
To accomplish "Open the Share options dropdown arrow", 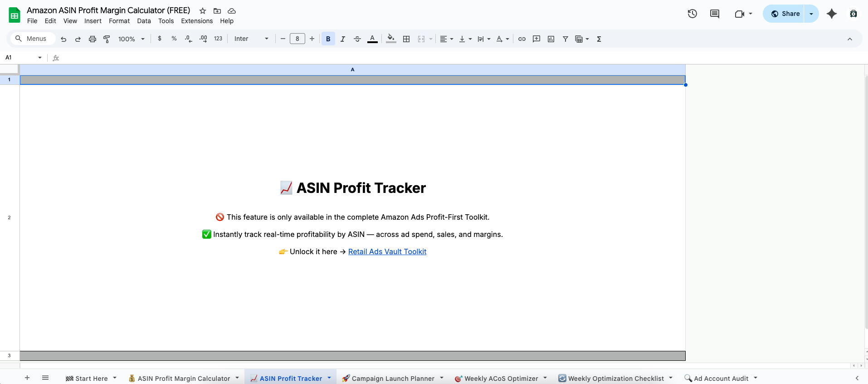I will point(811,14).
